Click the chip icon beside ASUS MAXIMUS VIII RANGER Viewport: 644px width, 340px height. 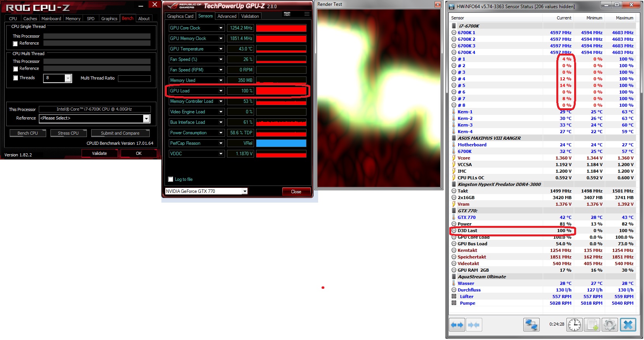coord(454,138)
